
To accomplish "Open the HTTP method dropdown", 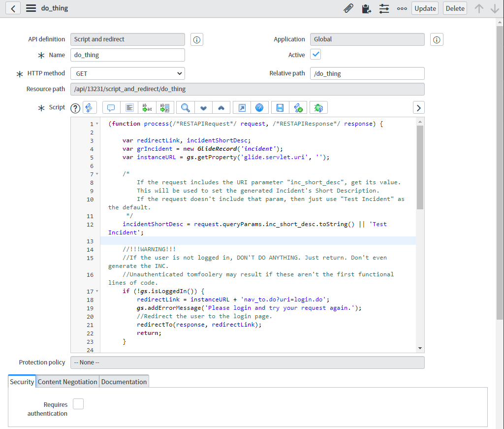I will coord(127,73).
